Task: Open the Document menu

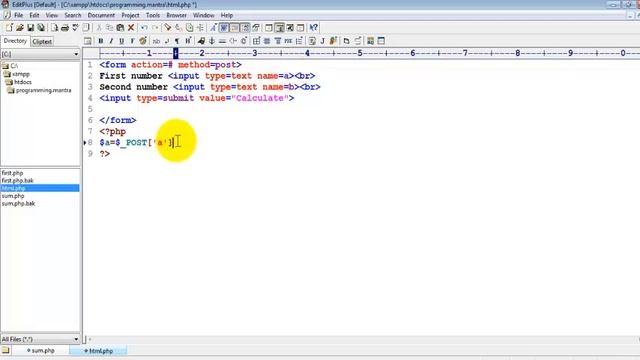Action: pos(101,15)
